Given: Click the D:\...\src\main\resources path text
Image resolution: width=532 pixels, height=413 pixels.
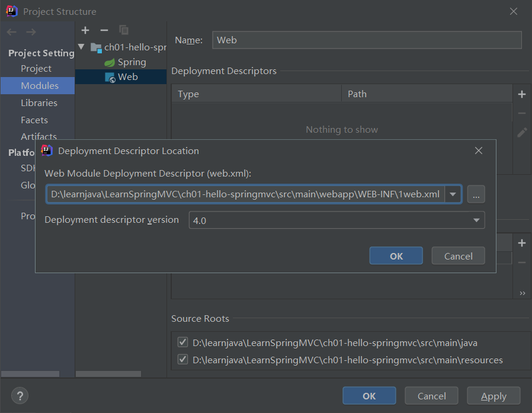Looking at the screenshot, I should point(348,360).
